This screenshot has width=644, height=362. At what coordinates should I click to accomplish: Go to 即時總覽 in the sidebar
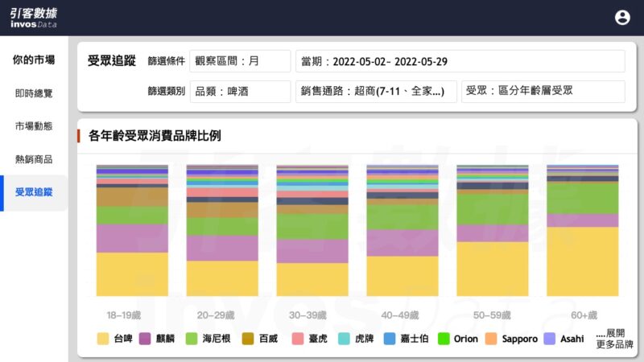tap(34, 93)
